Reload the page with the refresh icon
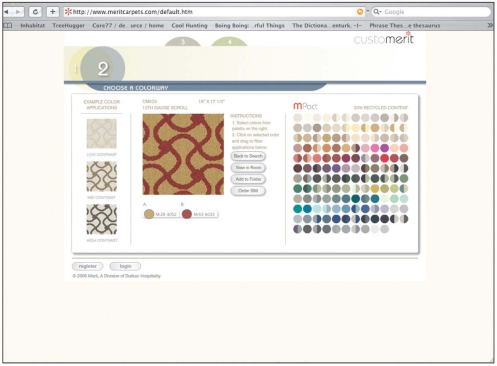This screenshot has height=366, width=497. (x=35, y=12)
